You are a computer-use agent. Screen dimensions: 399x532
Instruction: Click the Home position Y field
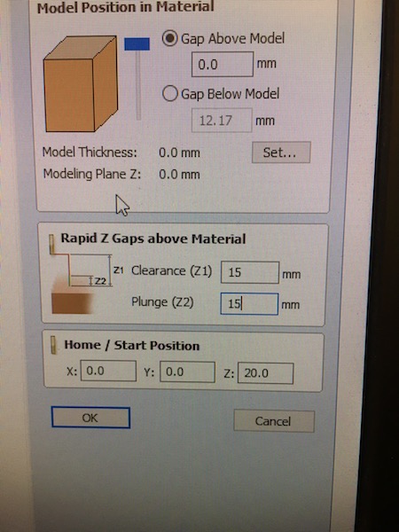pyautogui.click(x=187, y=372)
